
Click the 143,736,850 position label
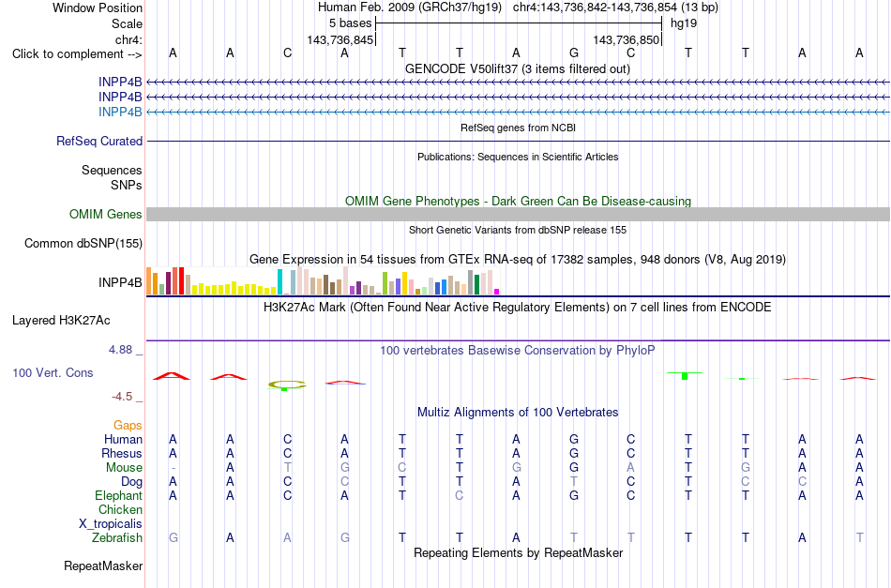click(x=627, y=40)
